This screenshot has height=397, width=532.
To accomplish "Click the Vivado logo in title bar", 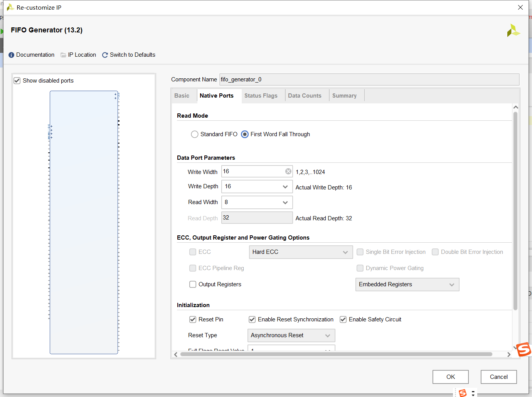I will tap(10, 7).
